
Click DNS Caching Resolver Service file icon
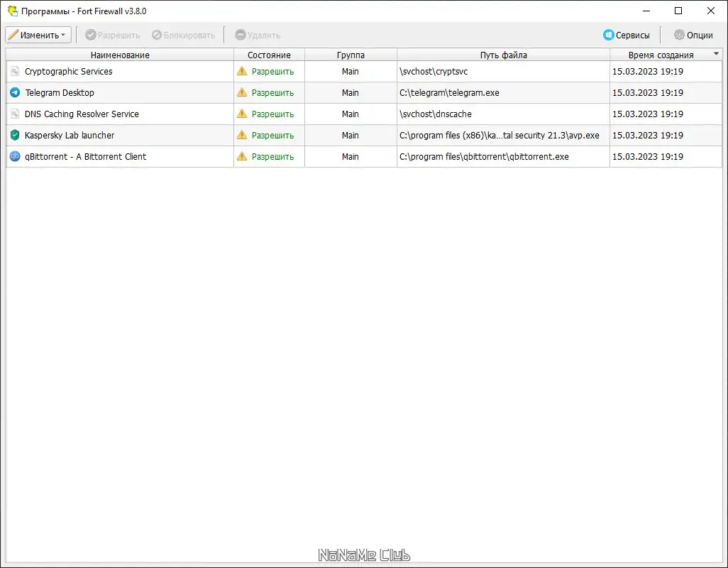[15, 114]
